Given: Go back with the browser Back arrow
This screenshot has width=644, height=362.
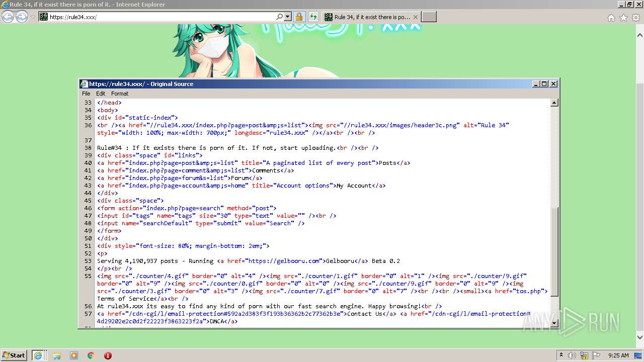Looking at the screenshot, I should (8, 17).
